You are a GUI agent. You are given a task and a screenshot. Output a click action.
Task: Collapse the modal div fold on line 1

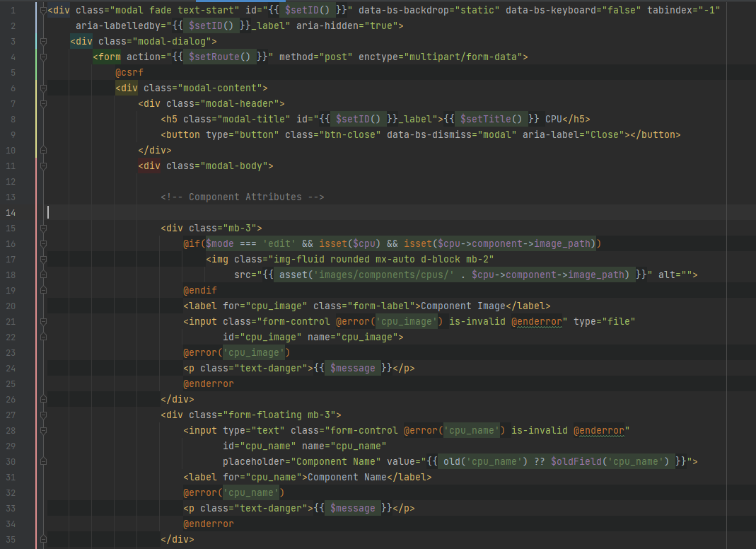pyautogui.click(x=43, y=10)
